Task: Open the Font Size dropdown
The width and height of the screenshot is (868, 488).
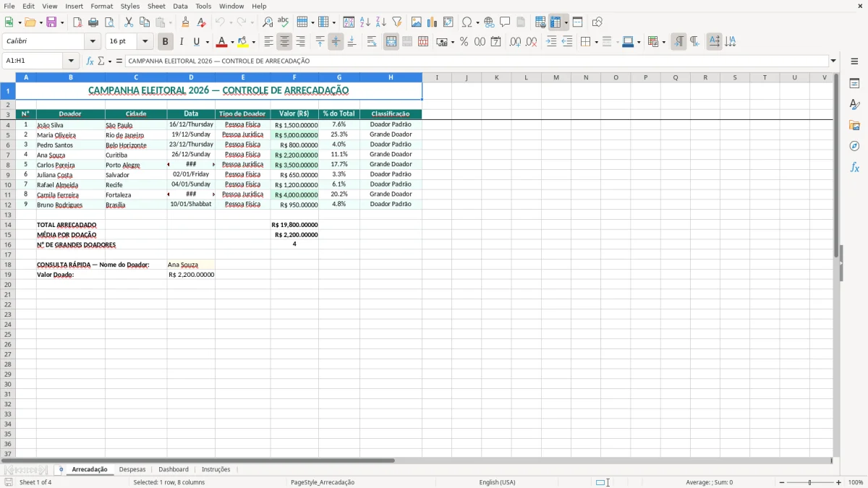Action: click(145, 42)
